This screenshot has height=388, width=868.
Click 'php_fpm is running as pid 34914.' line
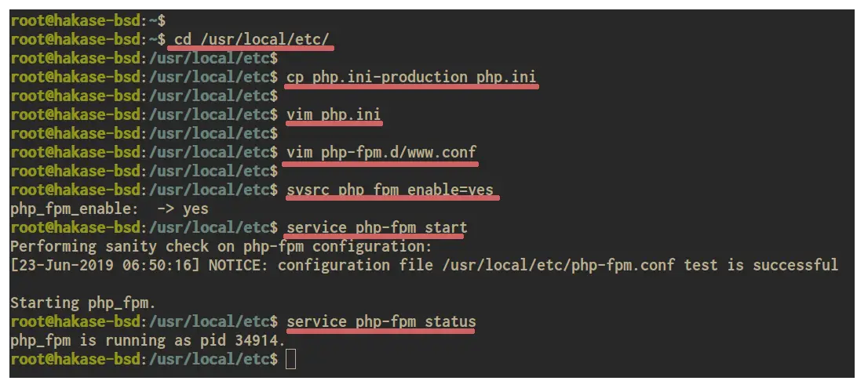(x=148, y=340)
